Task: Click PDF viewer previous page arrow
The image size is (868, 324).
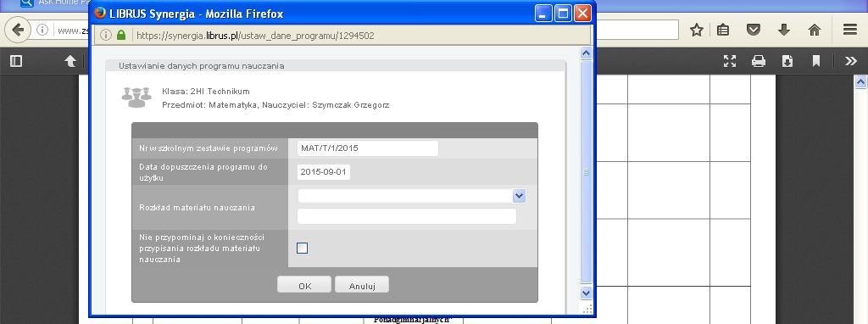Action: point(70,61)
